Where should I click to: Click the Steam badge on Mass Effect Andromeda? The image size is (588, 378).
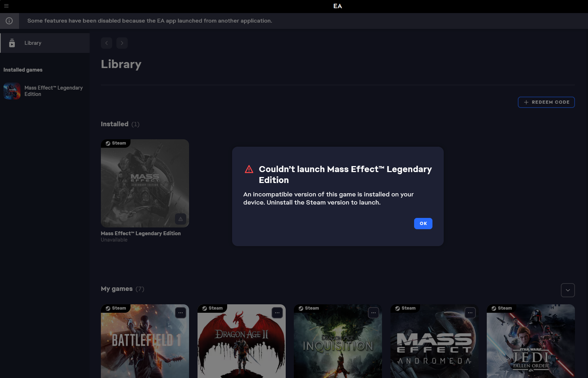(x=405, y=308)
